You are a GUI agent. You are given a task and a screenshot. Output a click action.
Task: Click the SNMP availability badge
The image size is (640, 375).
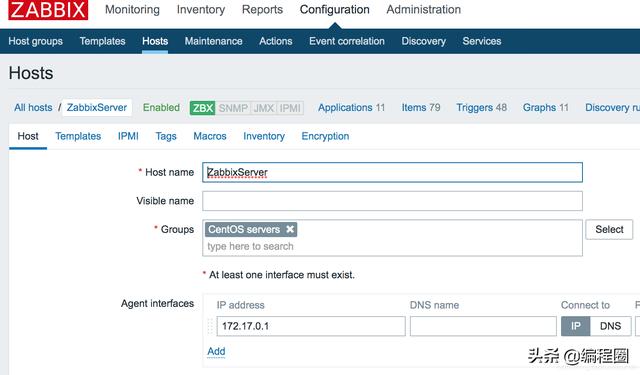pos(233,108)
